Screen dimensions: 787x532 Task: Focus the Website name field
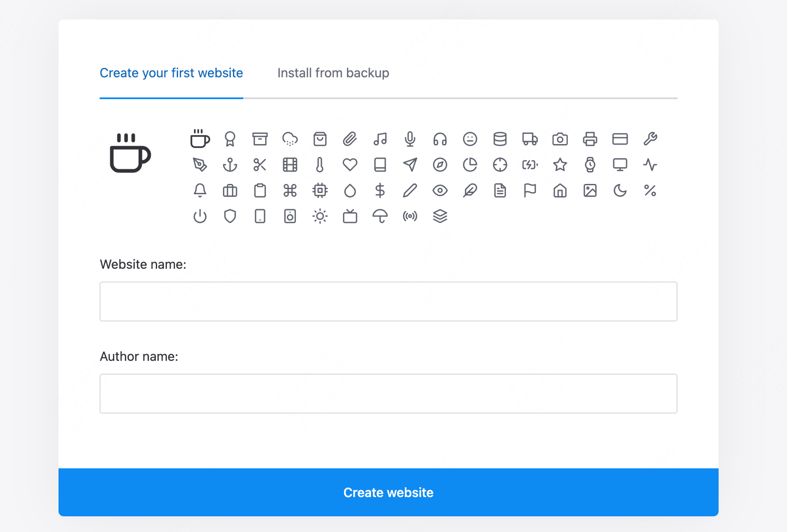[388, 302]
